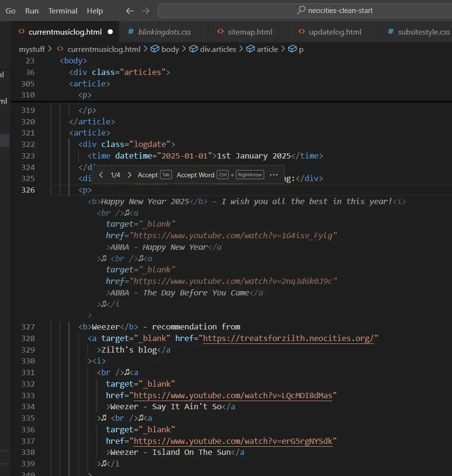Click sticky scroll line 305 <article>

click(x=89, y=84)
